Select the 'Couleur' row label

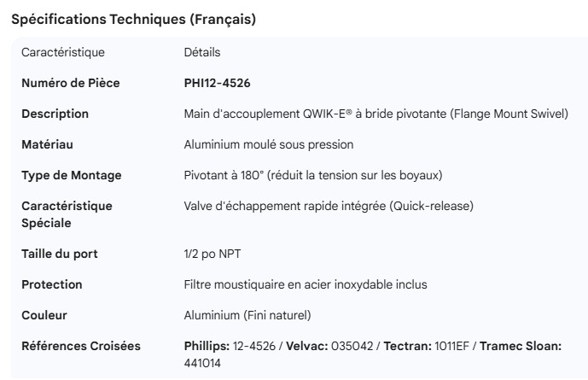click(44, 315)
